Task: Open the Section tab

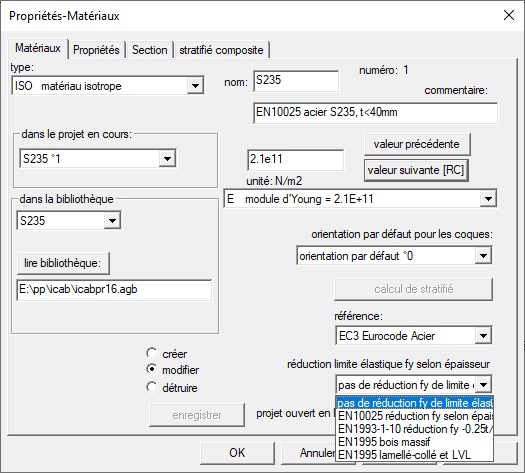Action: coord(149,50)
